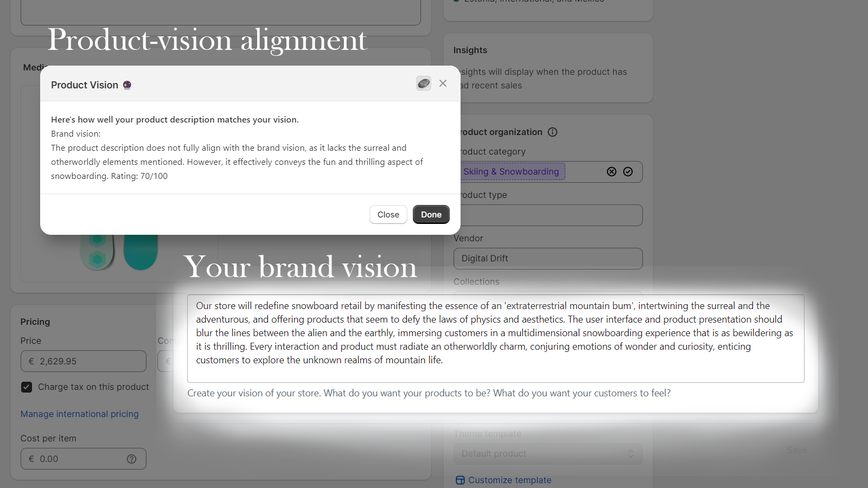
Task: Open the Customize template link
Action: (504, 480)
